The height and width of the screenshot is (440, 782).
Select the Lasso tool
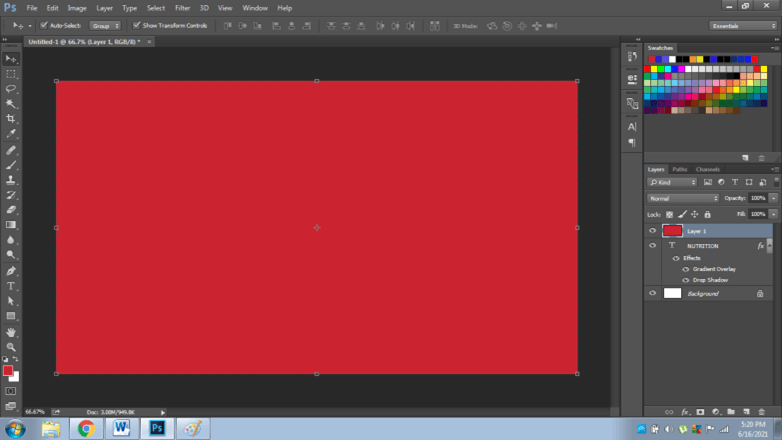tap(11, 89)
